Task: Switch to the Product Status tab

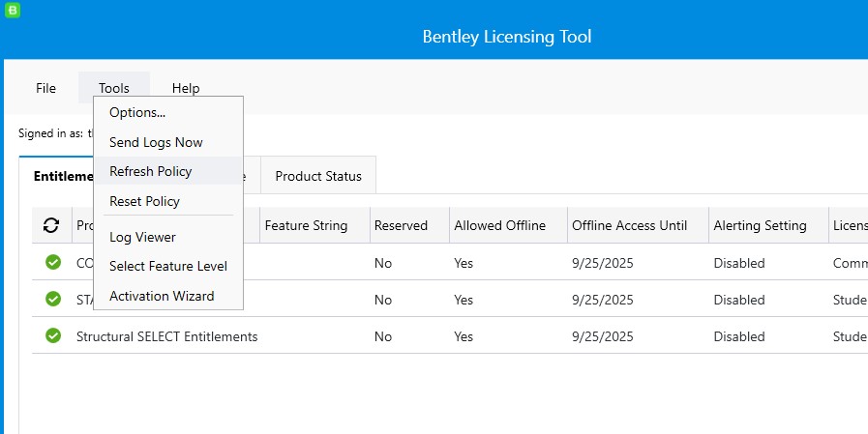Action: (x=318, y=176)
